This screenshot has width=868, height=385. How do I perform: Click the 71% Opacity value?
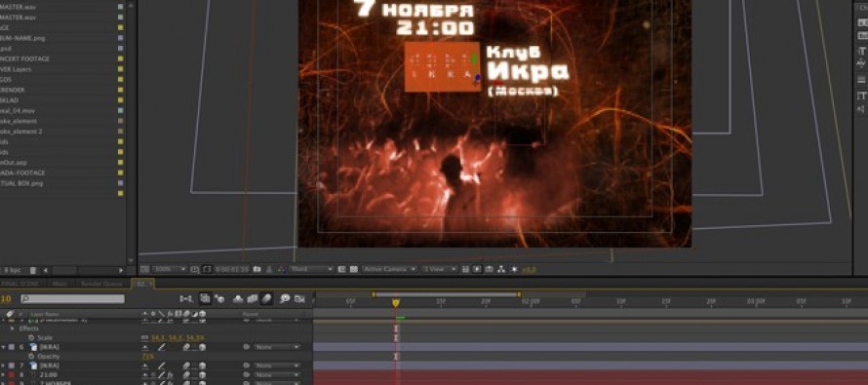pos(147,357)
